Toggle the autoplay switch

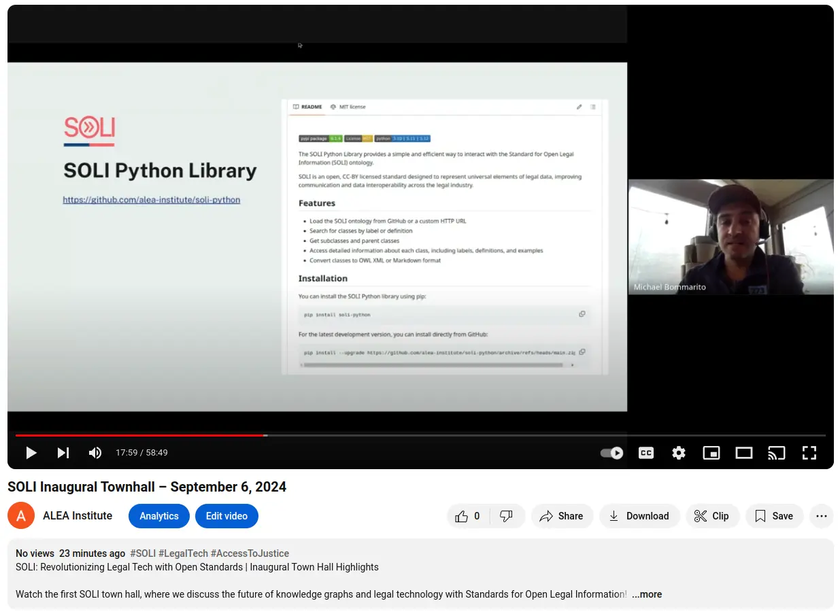coord(612,453)
